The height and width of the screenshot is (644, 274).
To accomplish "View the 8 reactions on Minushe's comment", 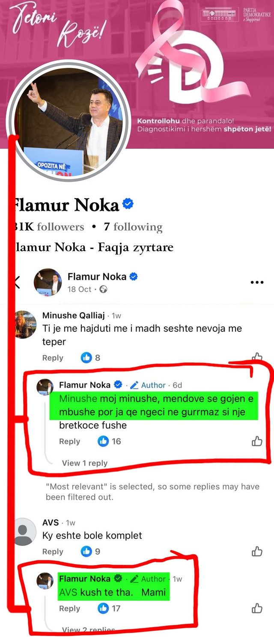I will (91, 358).
